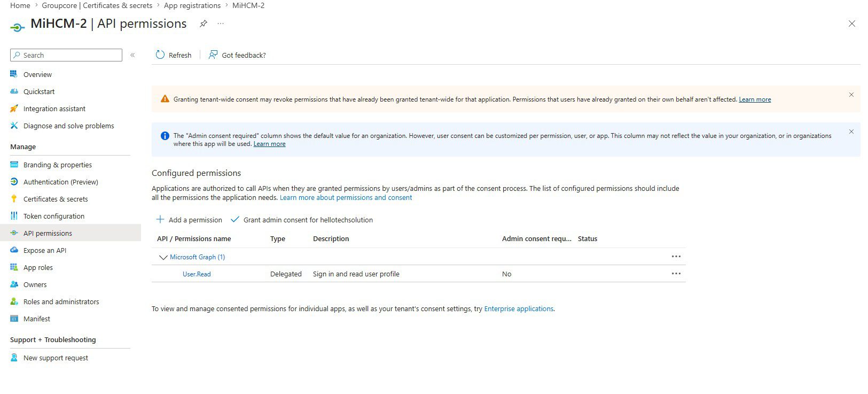Dismiss the blue Admin consent info banner
Image resolution: width=868 pixels, height=394 pixels.
click(851, 132)
